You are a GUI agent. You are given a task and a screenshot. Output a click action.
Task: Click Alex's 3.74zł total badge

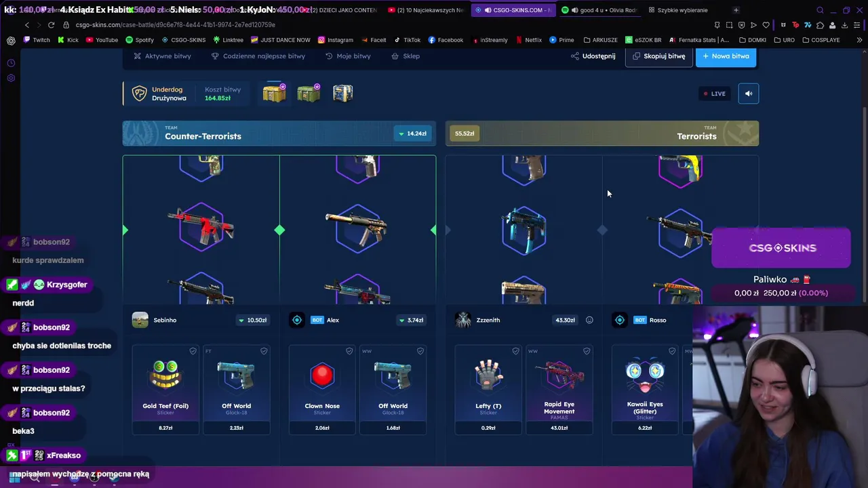411,320
